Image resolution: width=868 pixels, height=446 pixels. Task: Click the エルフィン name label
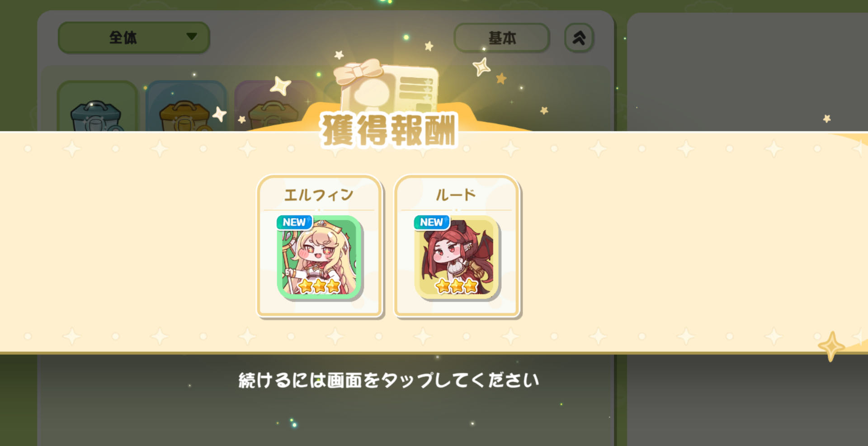pos(319,195)
